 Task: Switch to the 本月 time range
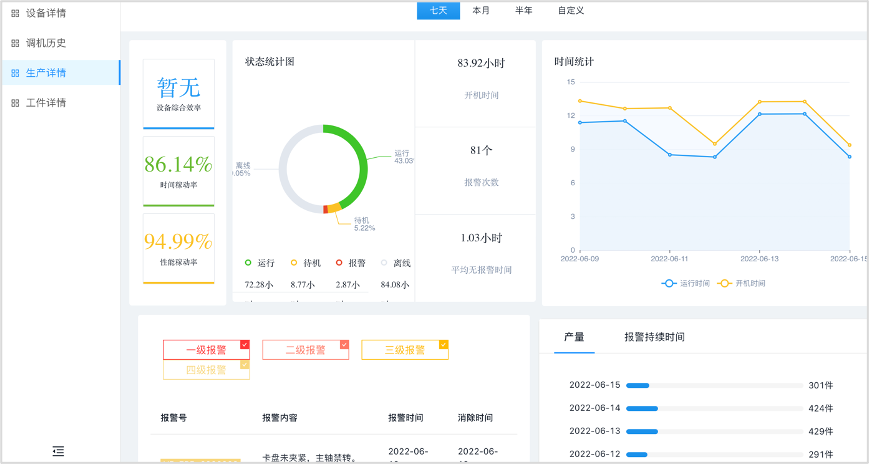tap(481, 10)
